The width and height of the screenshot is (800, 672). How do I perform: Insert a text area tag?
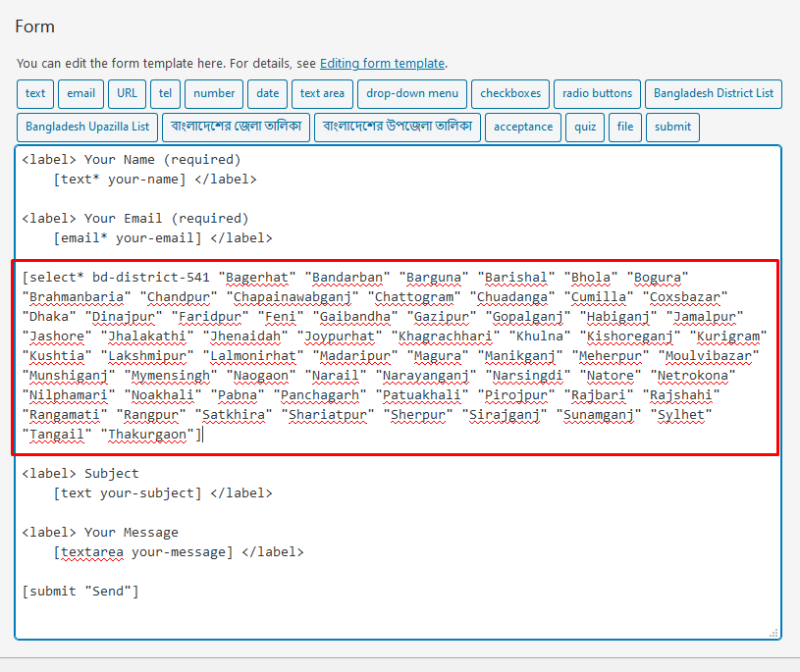(322, 94)
